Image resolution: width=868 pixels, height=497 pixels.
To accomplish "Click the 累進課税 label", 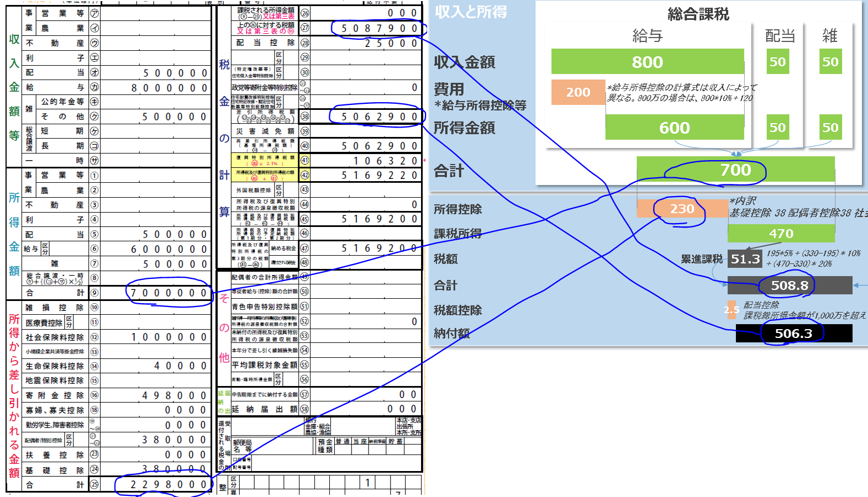I will click(x=702, y=259).
